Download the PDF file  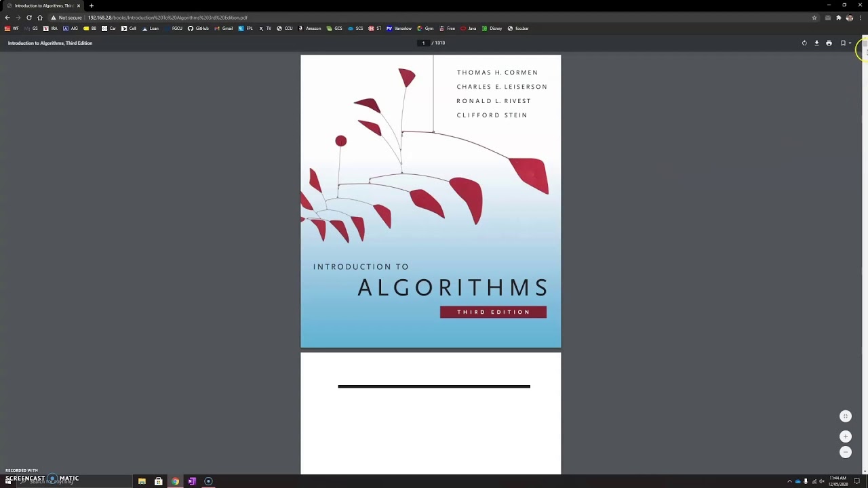pos(816,43)
